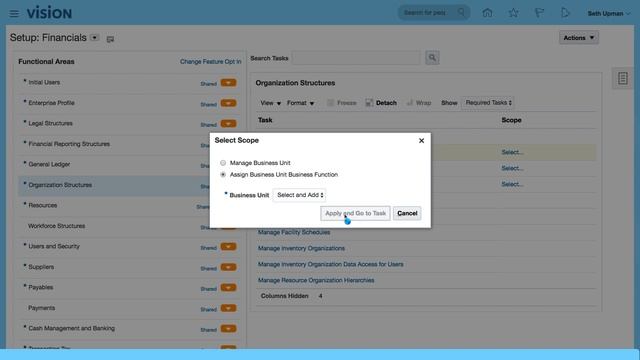Click the Detach toolbar button
The width and height of the screenshot is (640, 360).
click(x=381, y=103)
